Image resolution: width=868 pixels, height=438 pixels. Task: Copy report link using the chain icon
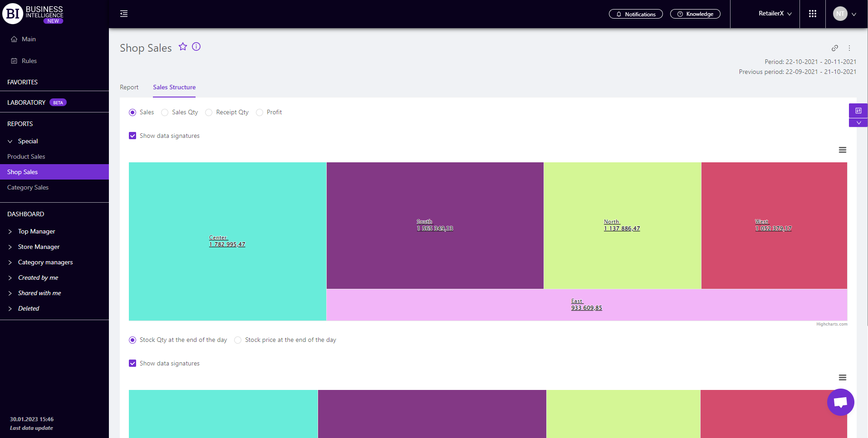point(834,48)
